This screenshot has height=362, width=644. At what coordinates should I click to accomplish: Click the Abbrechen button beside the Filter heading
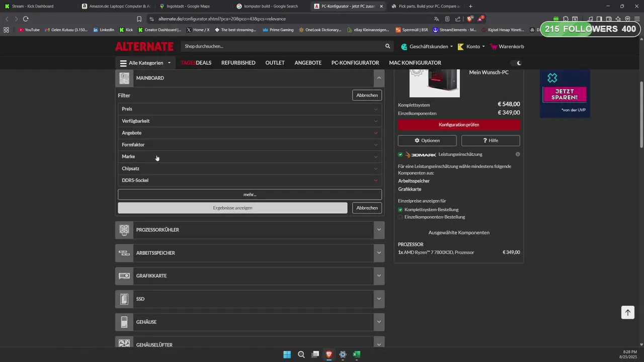point(367,95)
